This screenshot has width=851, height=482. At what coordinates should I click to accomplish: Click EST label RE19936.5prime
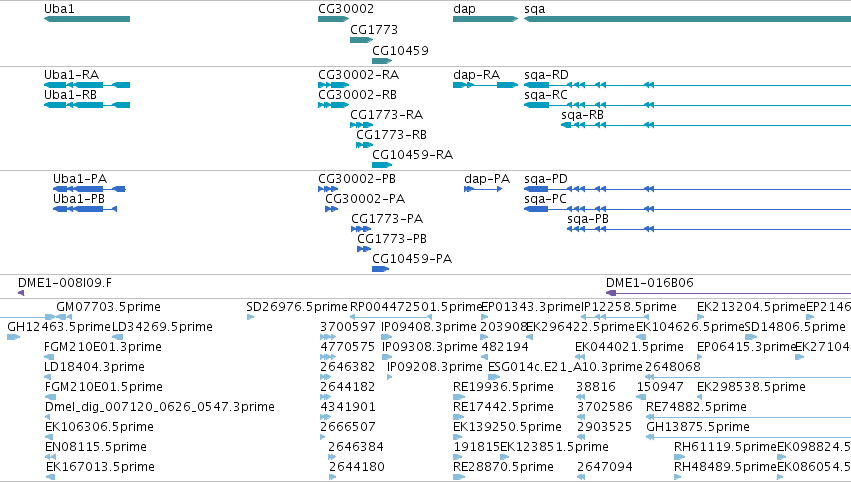pos(503,387)
